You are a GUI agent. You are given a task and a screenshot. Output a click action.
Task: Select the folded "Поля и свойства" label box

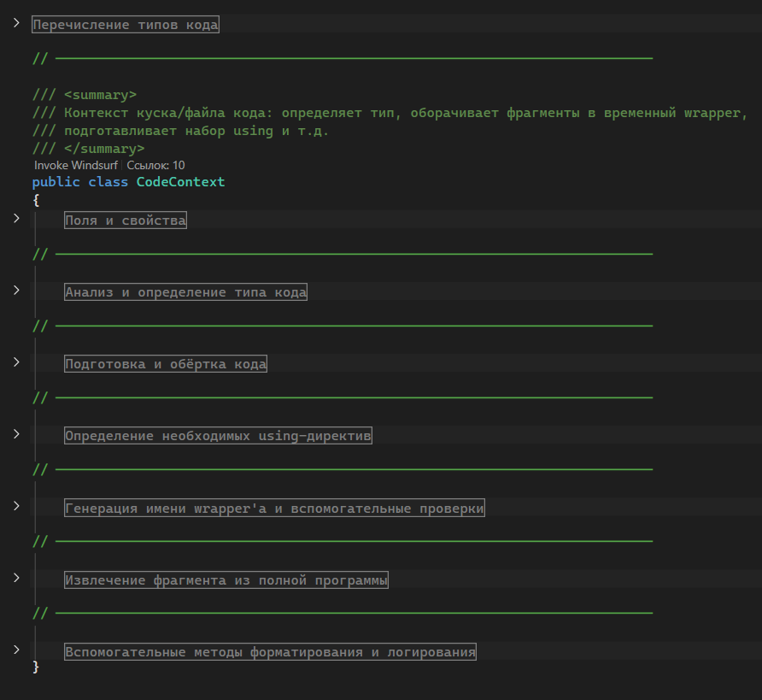(126, 221)
